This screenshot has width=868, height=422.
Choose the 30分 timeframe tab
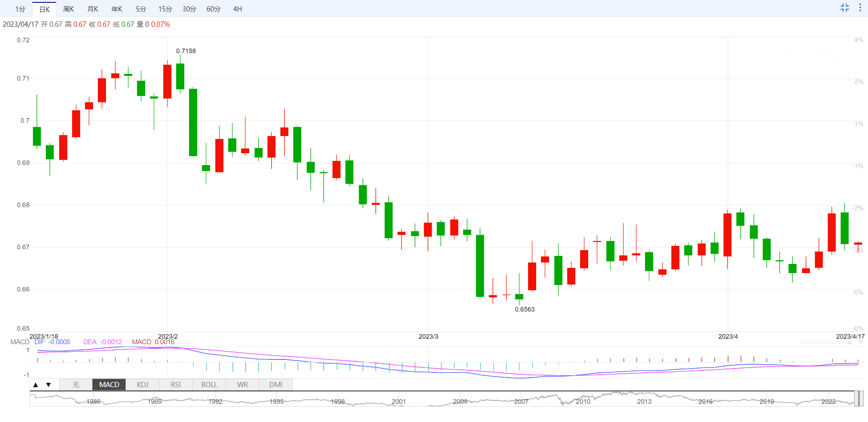(x=189, y=9)
